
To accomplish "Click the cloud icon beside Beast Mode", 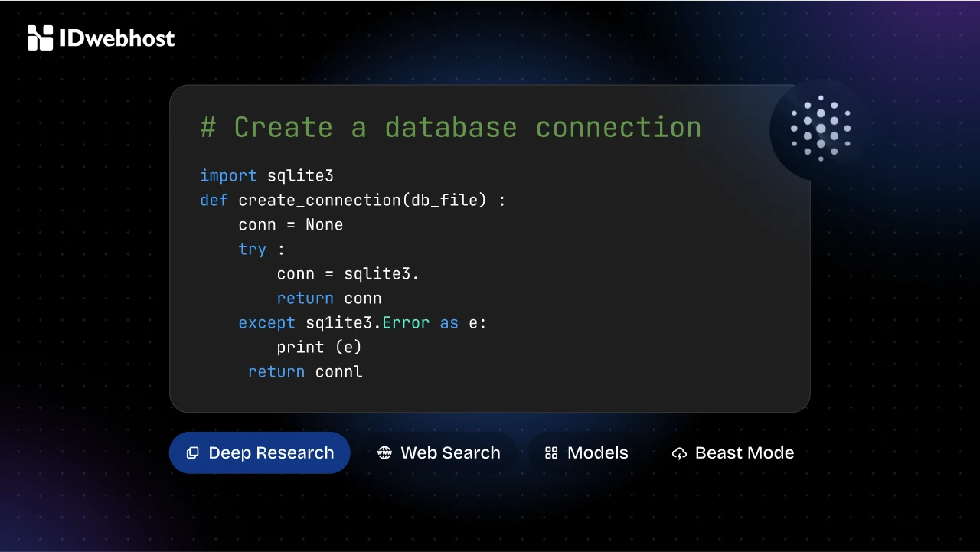I will coord(679,453).
